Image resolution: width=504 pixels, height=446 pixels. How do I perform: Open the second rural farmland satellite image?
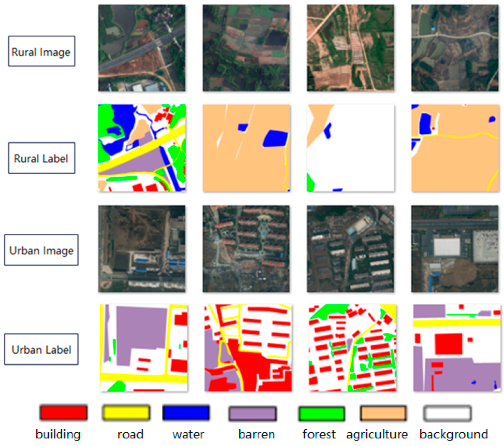(246, 48)
